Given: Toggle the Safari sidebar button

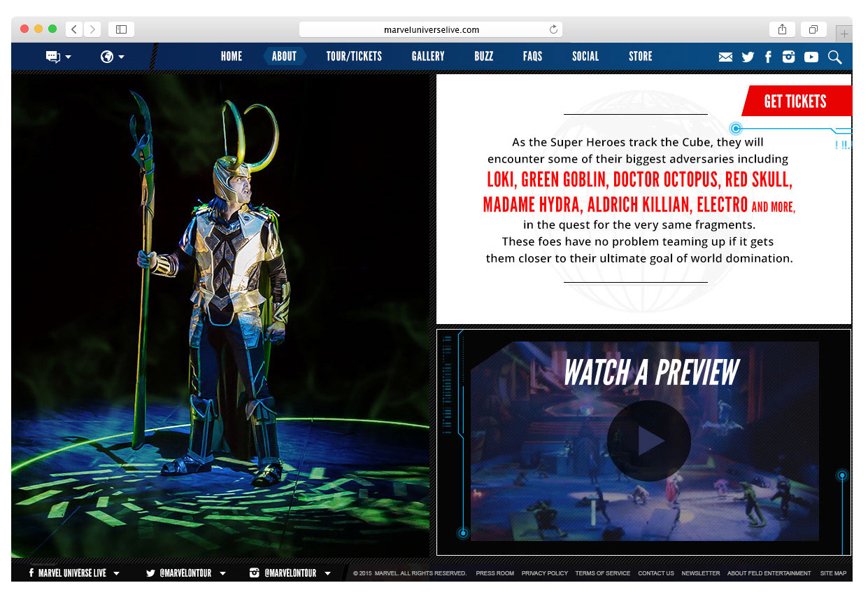Looking at the screenshot, I should (122, 29).
